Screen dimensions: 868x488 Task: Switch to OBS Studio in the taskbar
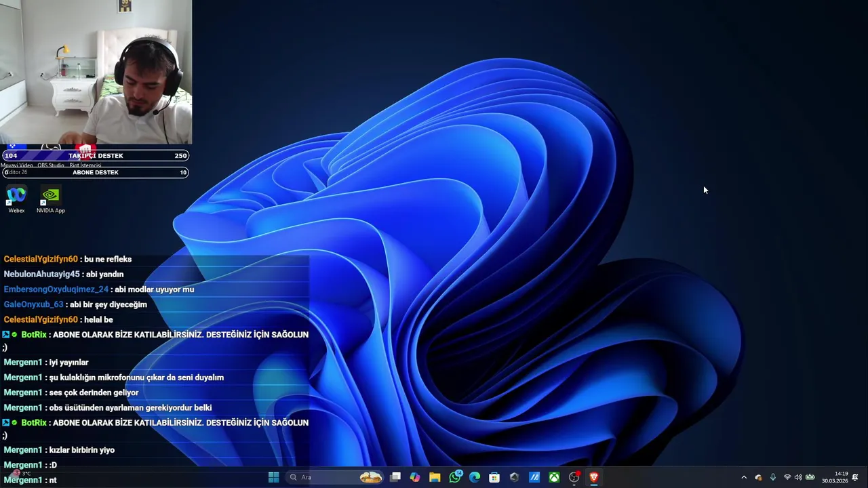pos(574,477)
